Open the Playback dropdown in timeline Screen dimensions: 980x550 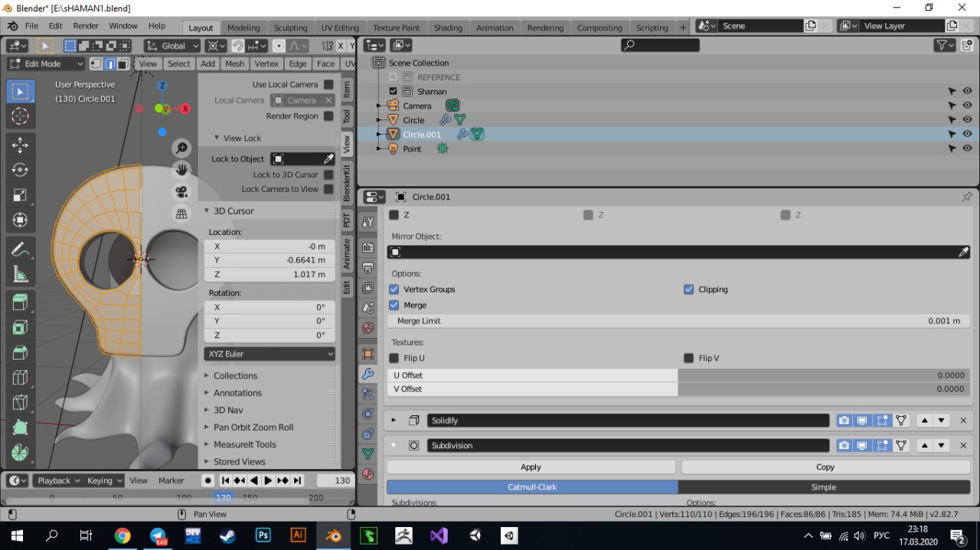click(x=59, y=480)
